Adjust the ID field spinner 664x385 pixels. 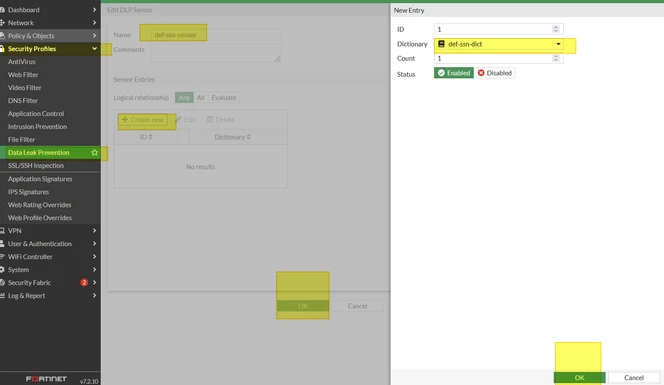click(556, 29)
